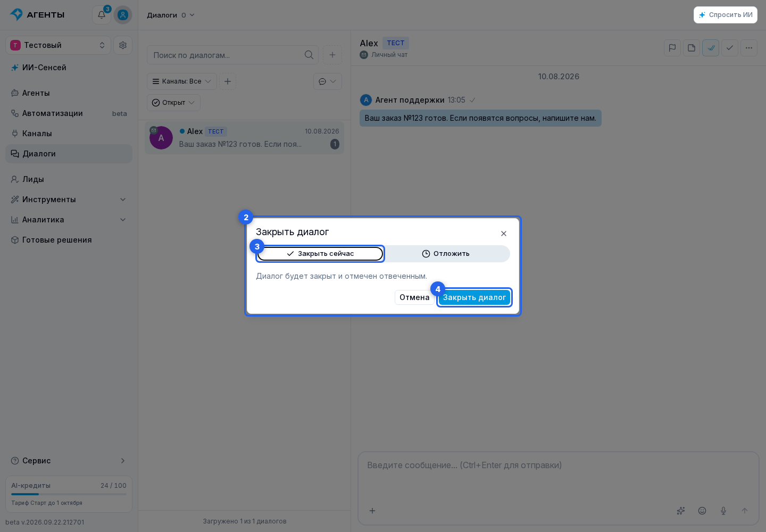
Task: Open Готовые решения in sidebar
Action: tap(69, 240)
